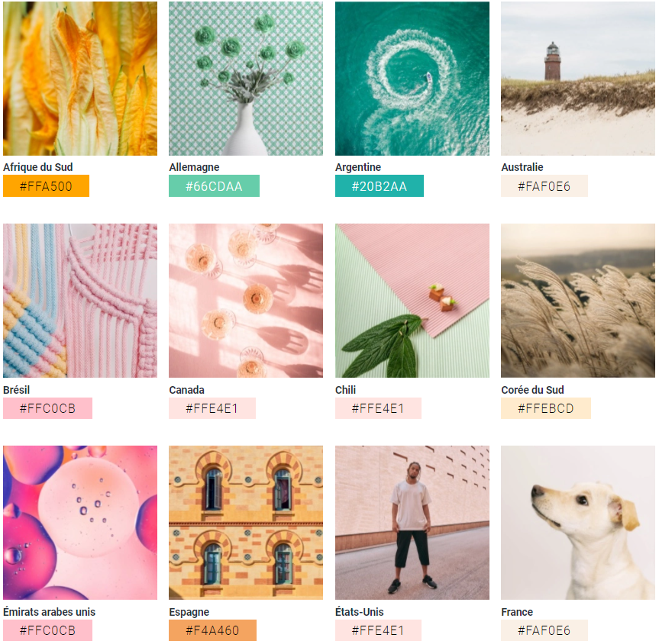Select the Canada cocktail glasses image
The image size is (659, 644).
pos(246,301)
